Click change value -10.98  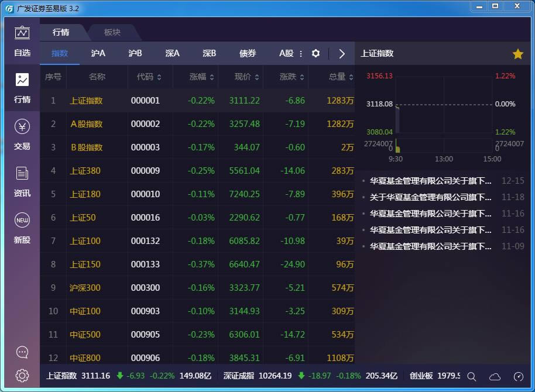coord(293,241)
